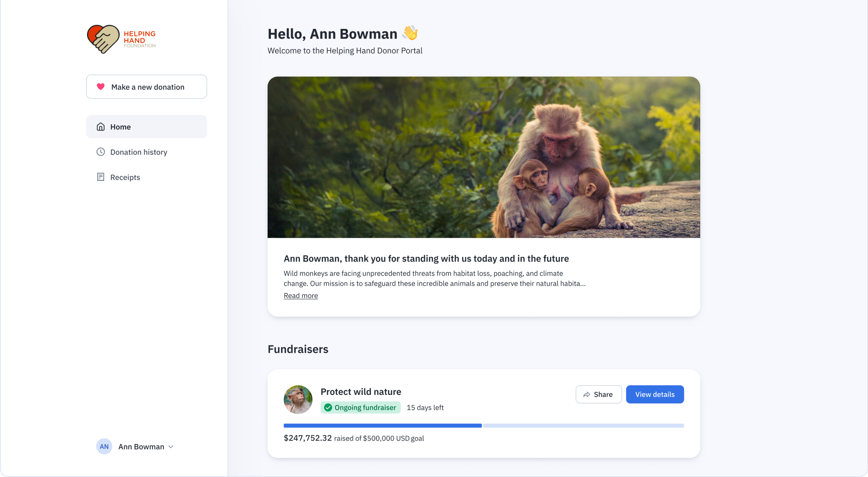Click the share arrow icon

[587, 395]
